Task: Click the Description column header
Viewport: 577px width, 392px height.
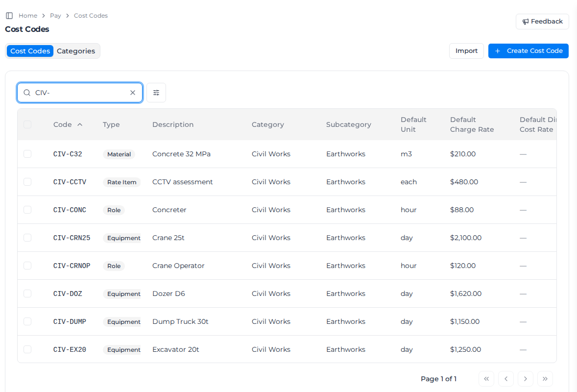Action: pyautogui.click(x=173, y=124)
